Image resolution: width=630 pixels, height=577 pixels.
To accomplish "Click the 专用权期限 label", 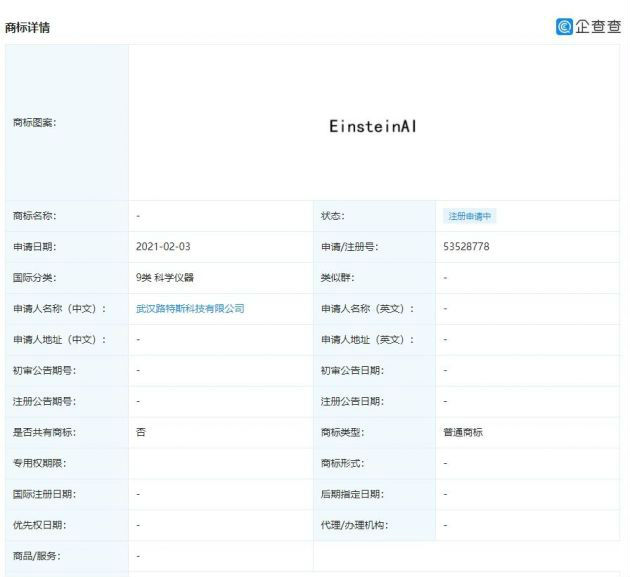I will pos(39,463).
